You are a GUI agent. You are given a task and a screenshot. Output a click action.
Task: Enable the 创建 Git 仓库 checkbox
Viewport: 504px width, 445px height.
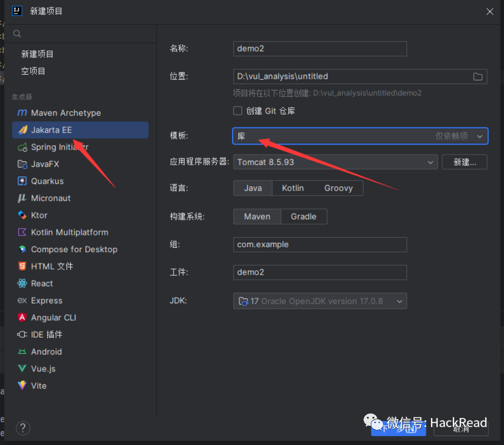coord(238,111)
